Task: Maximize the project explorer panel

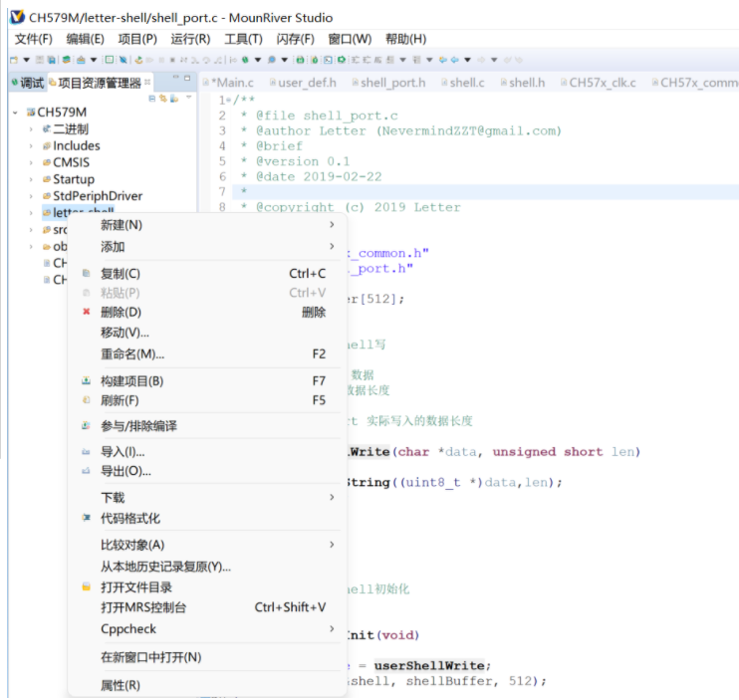Action: [x=187, y=78]
